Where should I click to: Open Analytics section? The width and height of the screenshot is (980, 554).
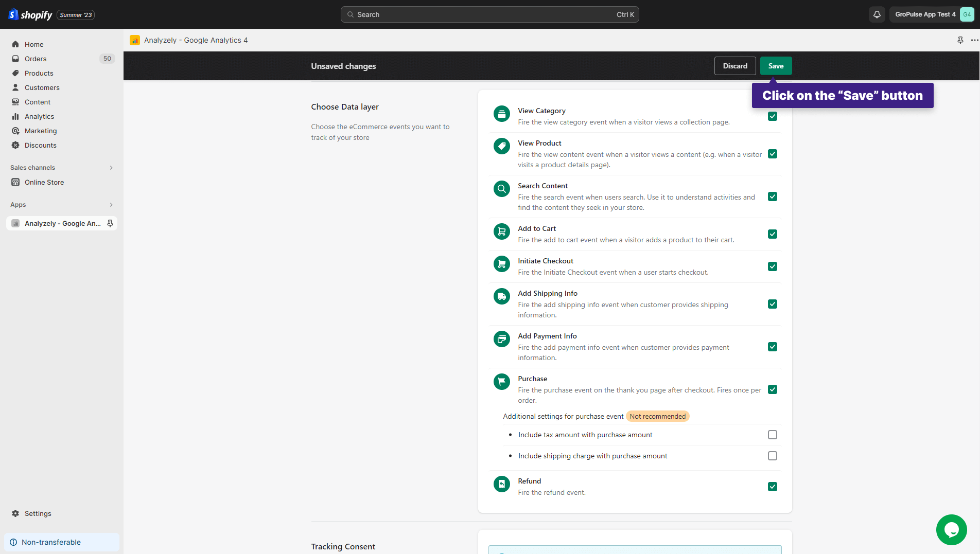pyautogui.click(x=62, y=116)
